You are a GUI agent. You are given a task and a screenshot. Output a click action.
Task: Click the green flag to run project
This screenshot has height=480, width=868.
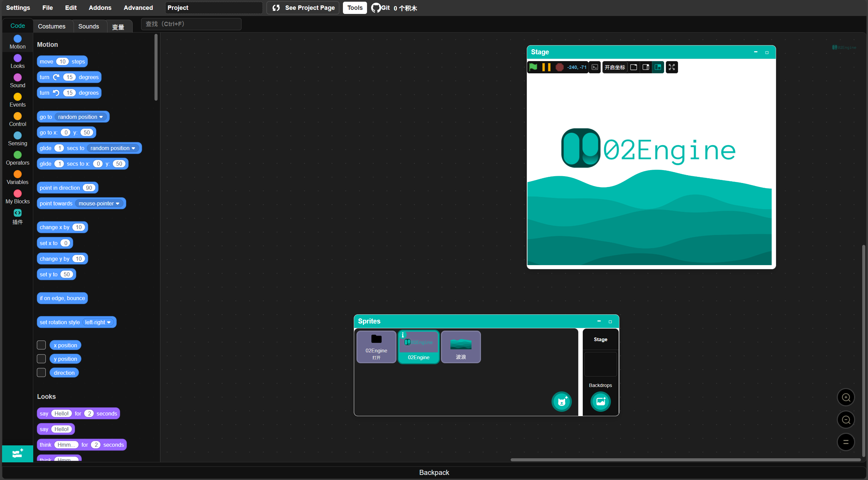533,67
